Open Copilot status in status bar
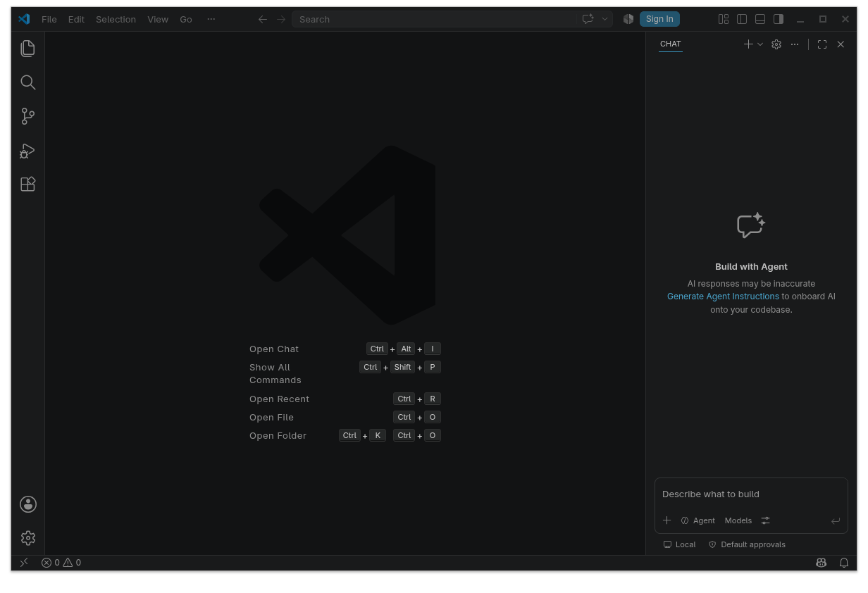The width and height of the screenshot is (868, 593). tap(821, 563)
